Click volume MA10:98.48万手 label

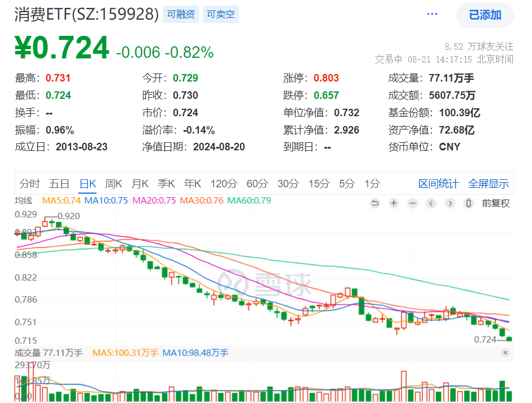[195, 353]
